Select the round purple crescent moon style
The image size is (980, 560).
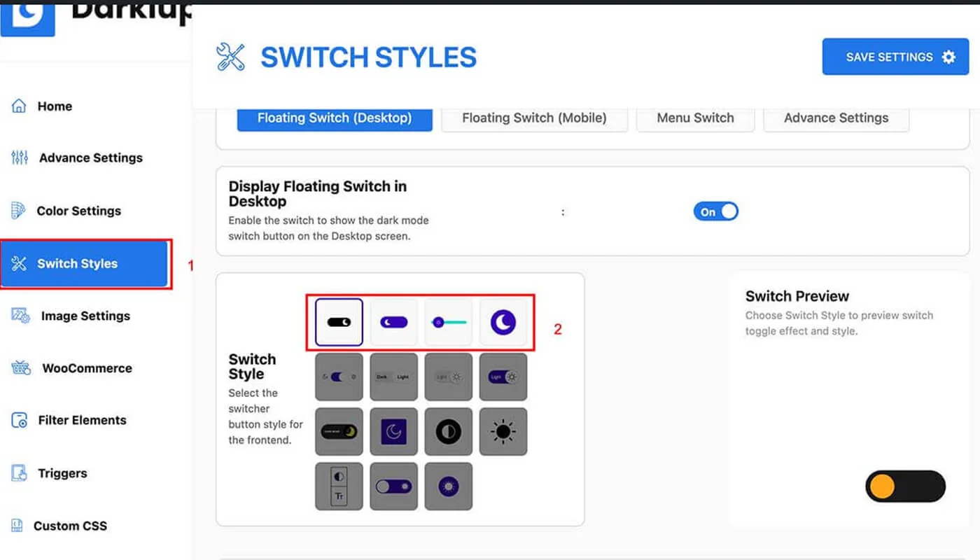503,322
